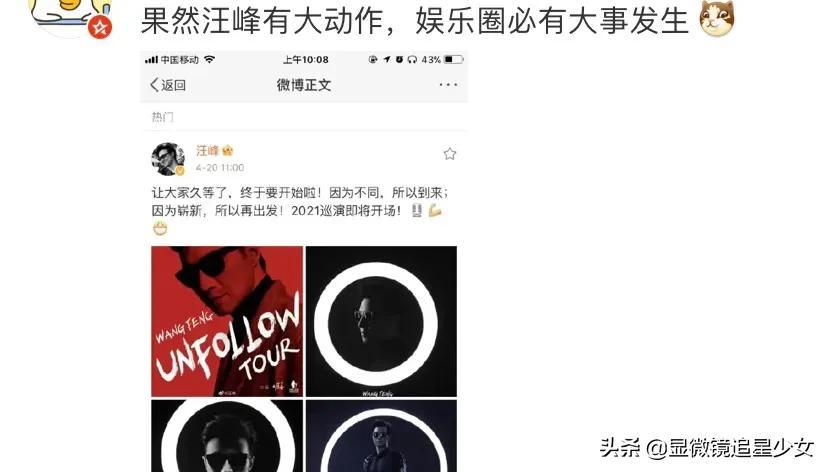The height and width of the screenshot is (472, 828).
Task: Click the WiFi signal icon in status bar
Action: 209,60
